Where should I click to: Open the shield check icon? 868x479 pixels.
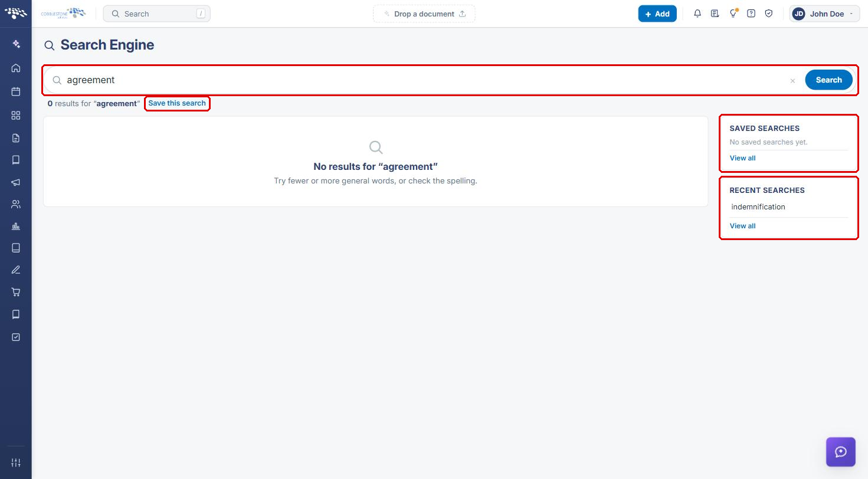pos(769,14)
